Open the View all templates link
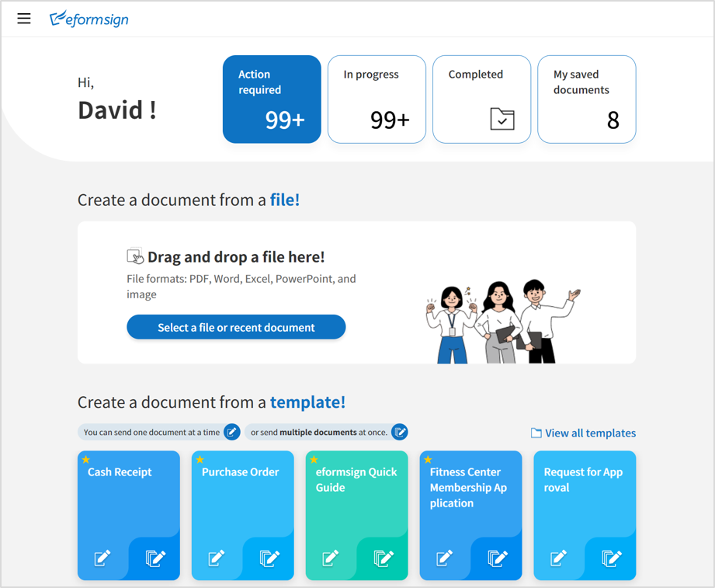 [588, 433]
